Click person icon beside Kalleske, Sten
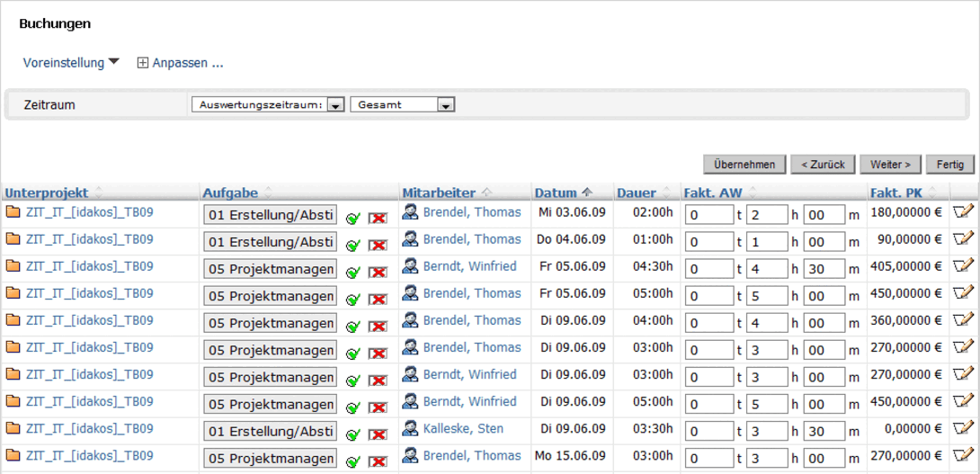 (410, 428)
